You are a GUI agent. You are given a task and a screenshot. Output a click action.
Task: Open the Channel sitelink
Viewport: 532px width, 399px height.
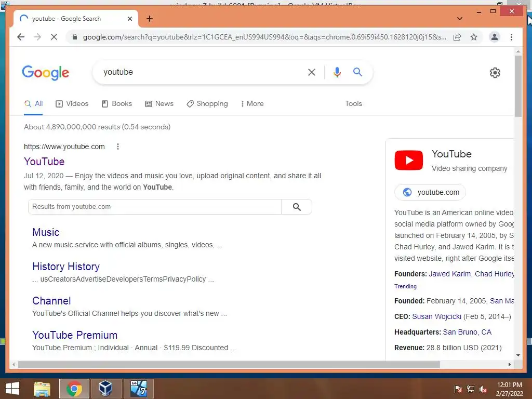coord(51,301)
